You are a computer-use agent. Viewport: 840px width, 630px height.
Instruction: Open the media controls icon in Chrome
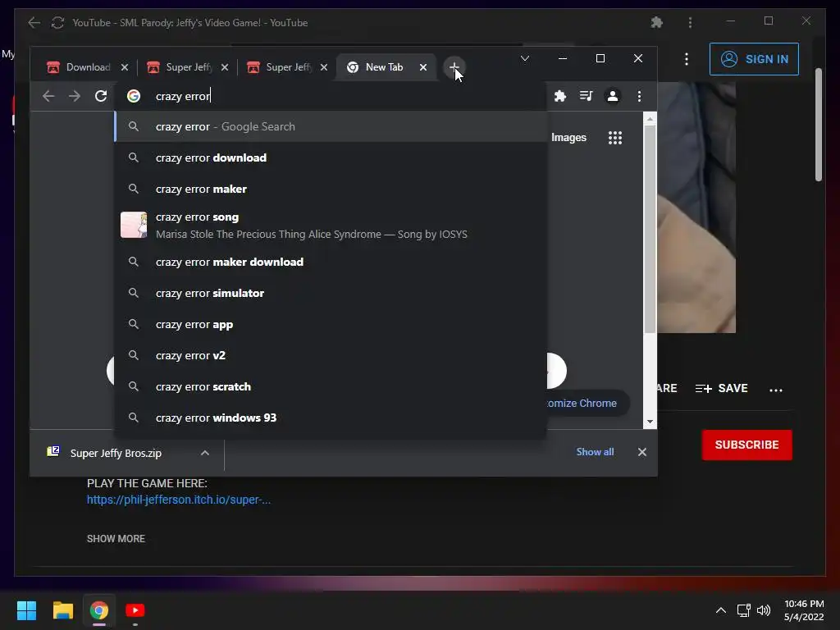(586, 96)
